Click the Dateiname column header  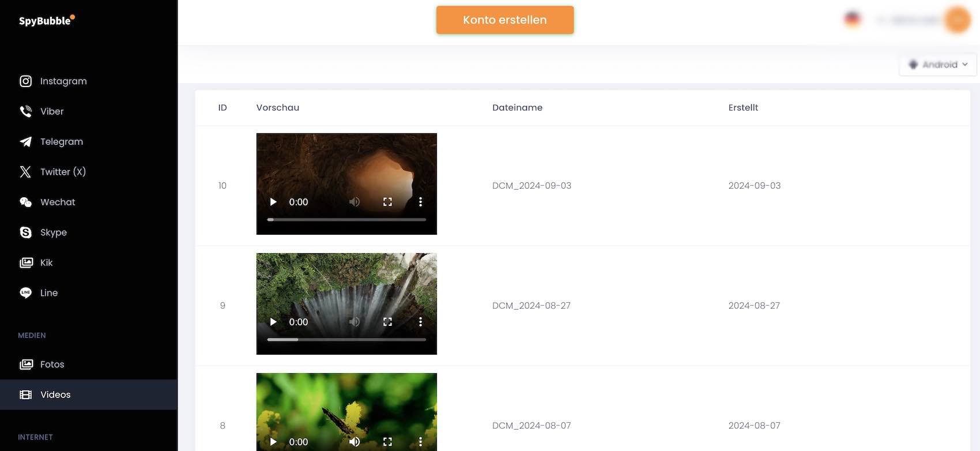pos(517,108)
